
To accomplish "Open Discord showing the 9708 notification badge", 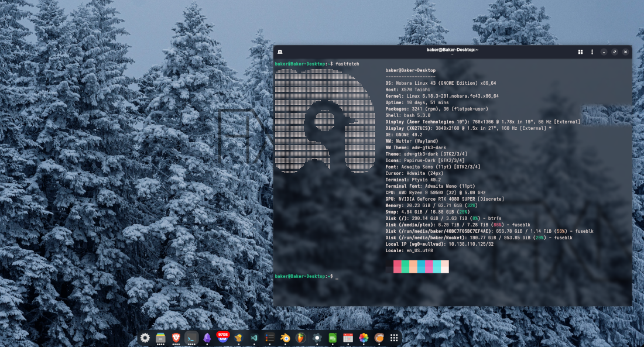I will [x=222, y=338].
